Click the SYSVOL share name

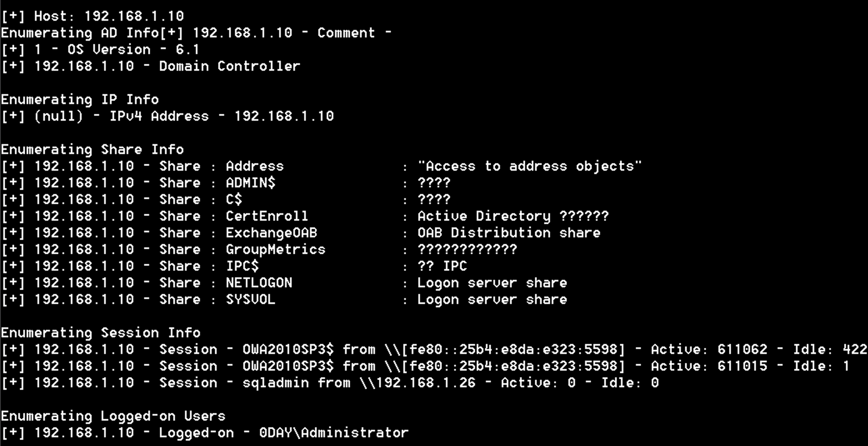(250, 300)
